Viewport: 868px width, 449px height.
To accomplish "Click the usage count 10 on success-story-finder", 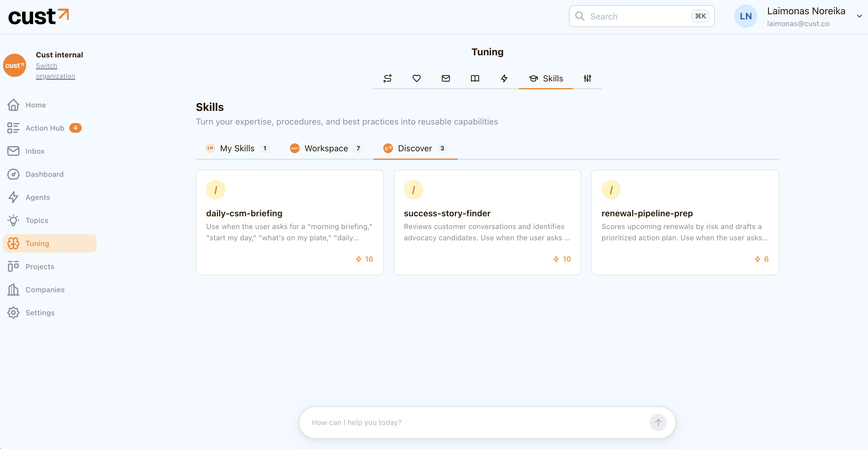I will 562,259.
